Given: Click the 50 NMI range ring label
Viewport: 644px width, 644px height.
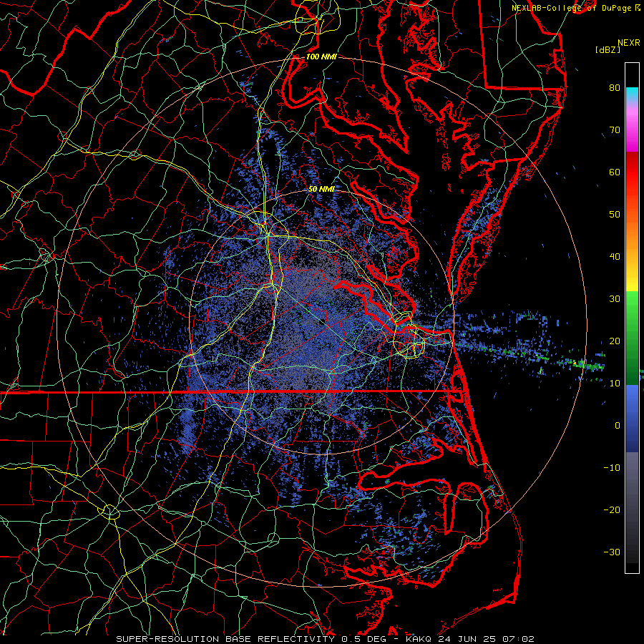Looking at the screenshot, I should click(x=321, y=189).
